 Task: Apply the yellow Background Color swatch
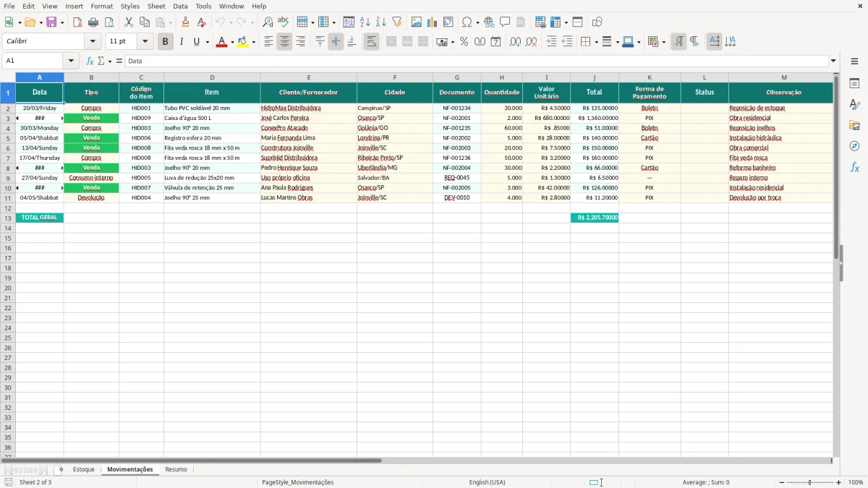tap(243, 42)
